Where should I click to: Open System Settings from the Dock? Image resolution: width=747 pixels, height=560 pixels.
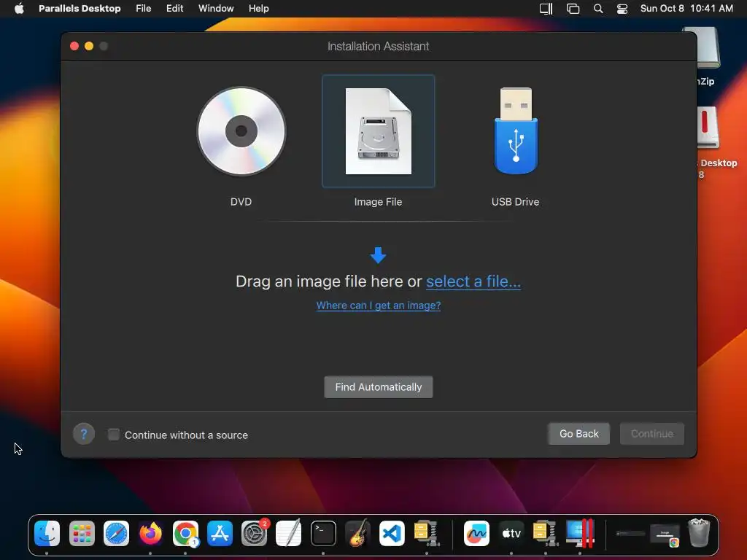[x=255, y=533]
